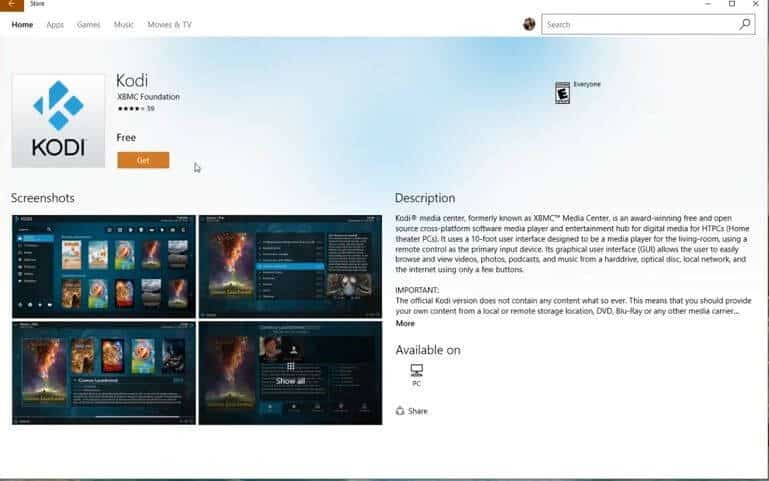Expand the description with More
769x481 pixels.
click(405, 324)
